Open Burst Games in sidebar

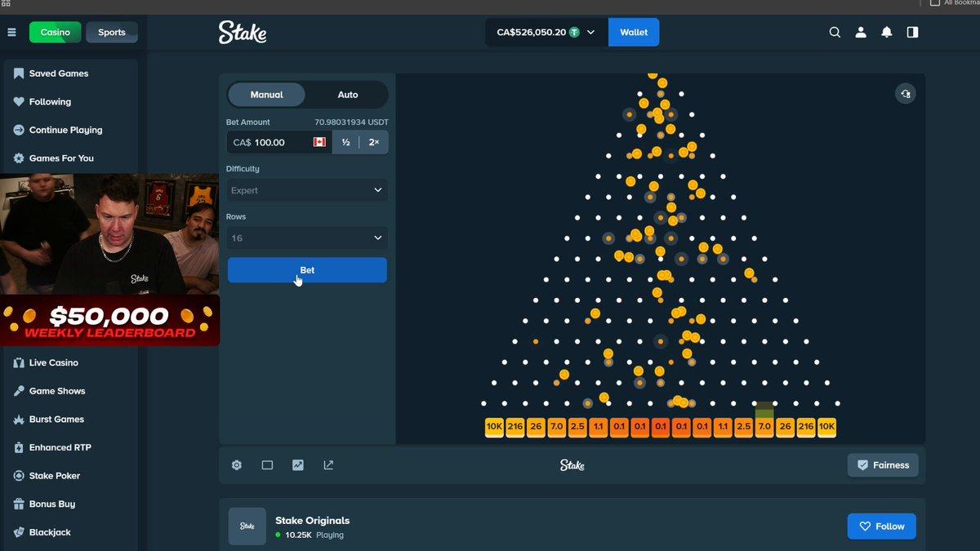(x=70, y=420)
